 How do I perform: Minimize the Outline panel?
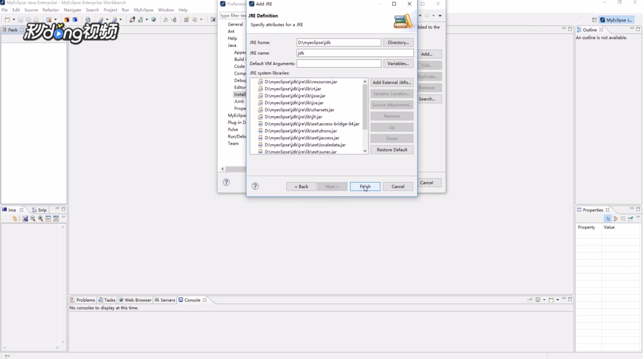632,29
